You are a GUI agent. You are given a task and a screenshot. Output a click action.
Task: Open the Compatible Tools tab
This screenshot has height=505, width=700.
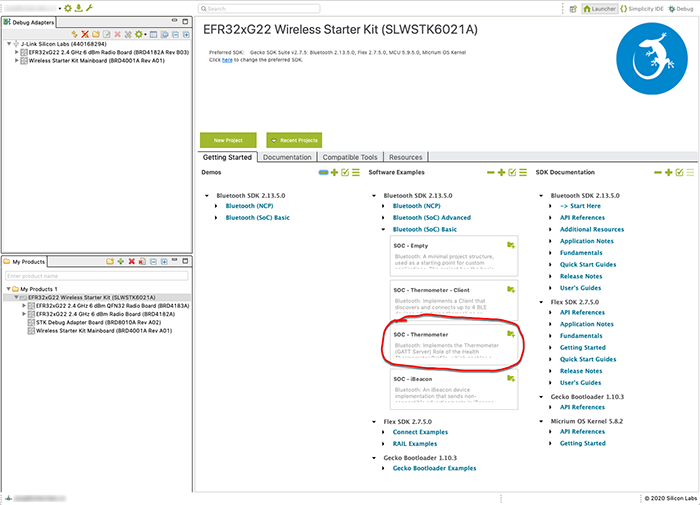[349, 157]
